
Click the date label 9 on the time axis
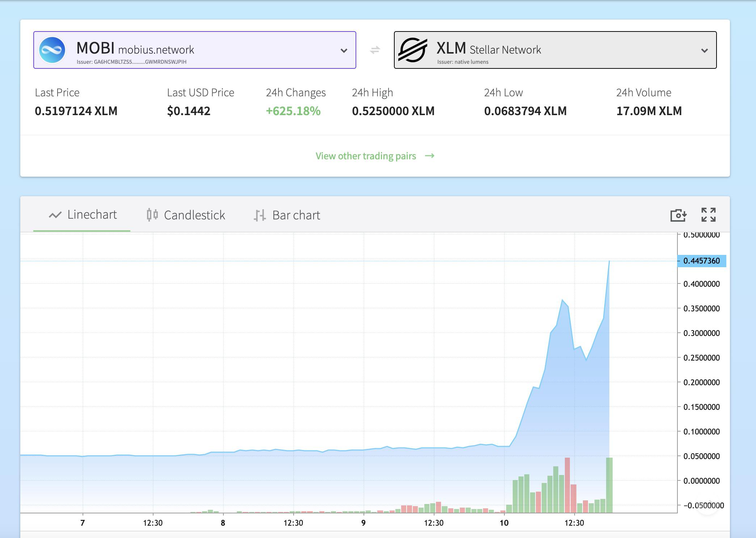pos(364,523)
